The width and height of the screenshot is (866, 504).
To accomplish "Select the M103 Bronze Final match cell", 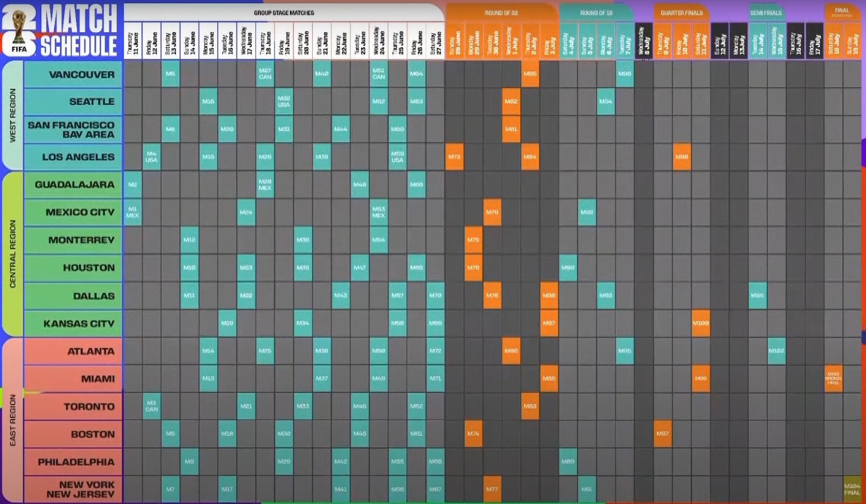I will (833, 379).
